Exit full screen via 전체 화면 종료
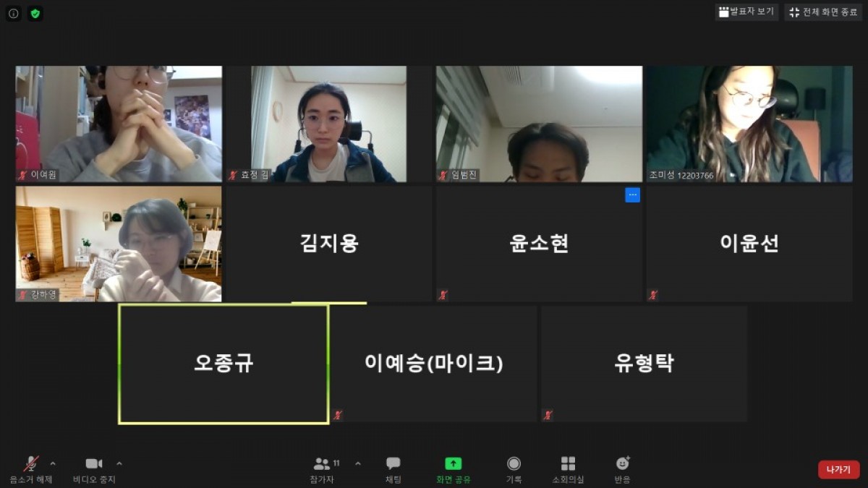The width and height of the screenshot is (868, 488). [x=823, y=12]
